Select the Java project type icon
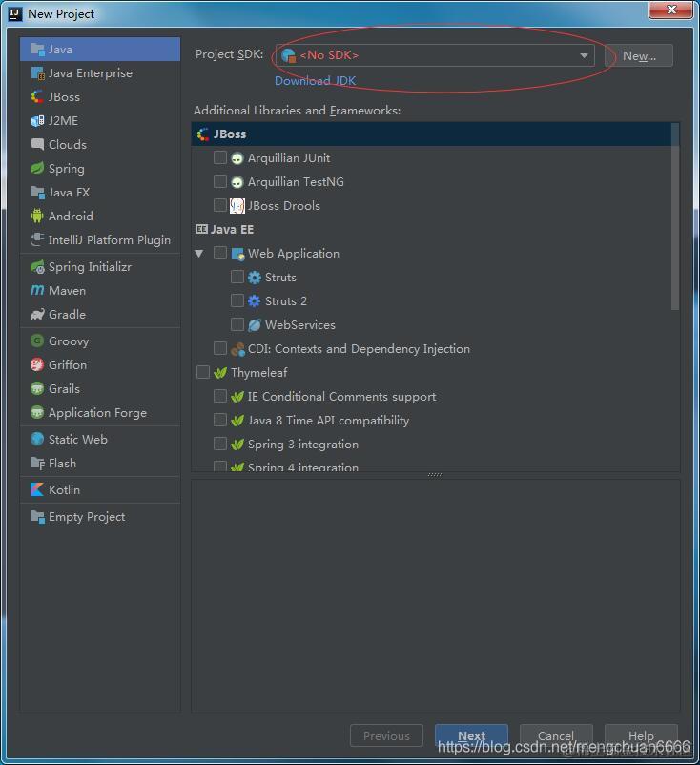 tap(37, 50)
